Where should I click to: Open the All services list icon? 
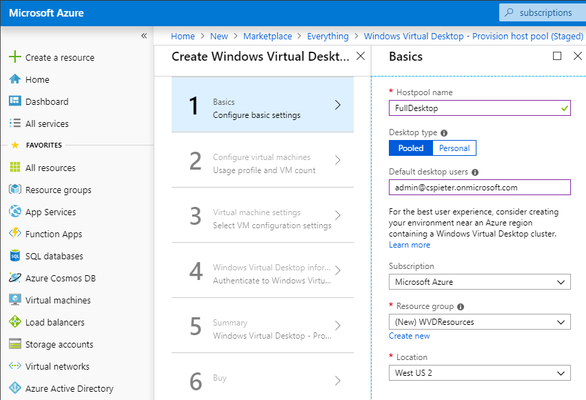15,123
